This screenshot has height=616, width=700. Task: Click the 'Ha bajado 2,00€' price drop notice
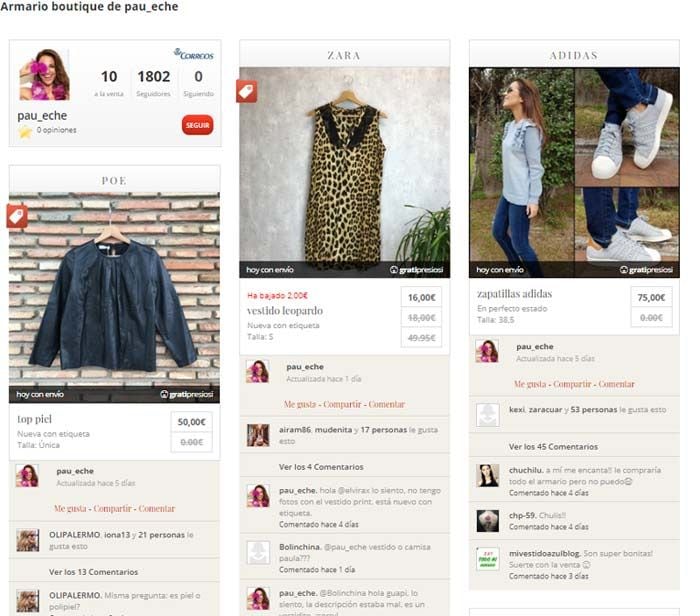(277, 296)
